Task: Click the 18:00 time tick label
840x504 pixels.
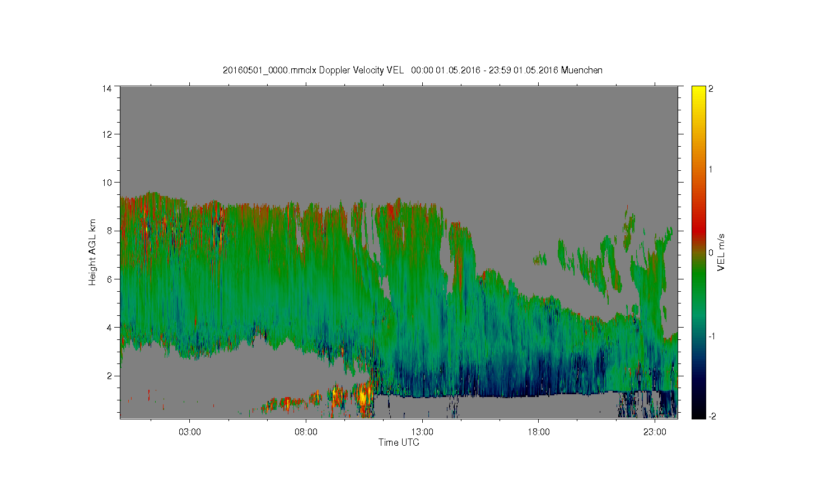Action: [539, 432]
